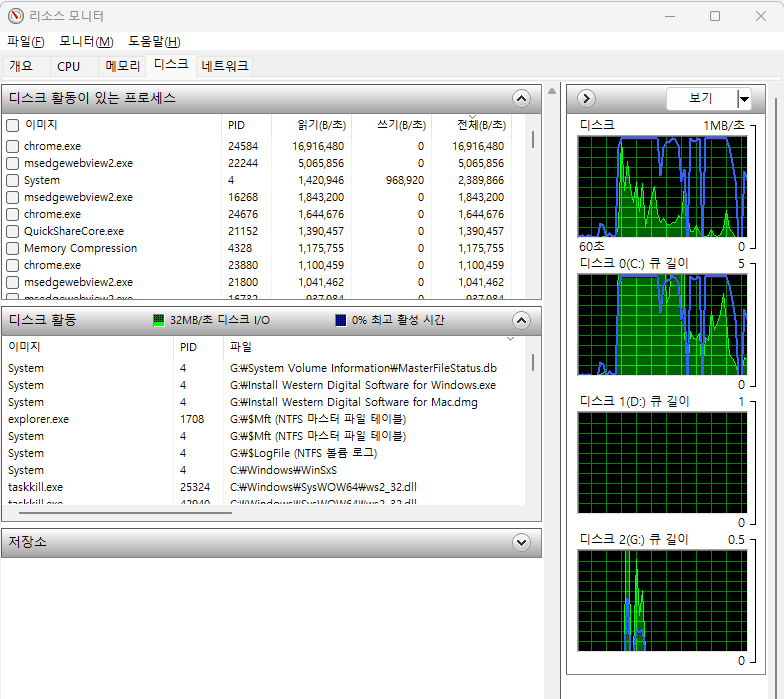Image resolution: width=784 pixels, height=699 pixels.
Task: Click the MasterFileStatus.db file path
Action: tap(364, 368)
